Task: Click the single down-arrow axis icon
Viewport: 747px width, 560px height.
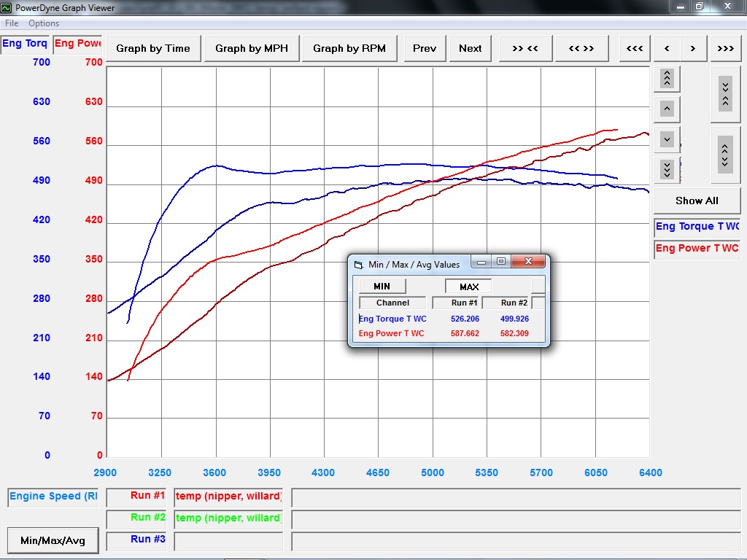Action: [x=666, y=139]
